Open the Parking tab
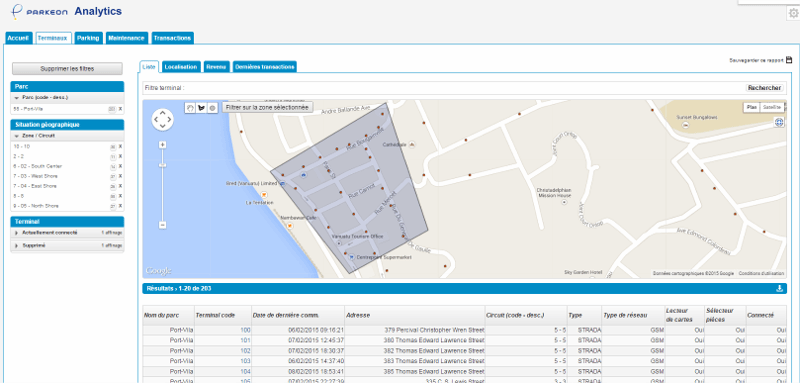Viewport: 800px width, 383px height. click(89, 38)
